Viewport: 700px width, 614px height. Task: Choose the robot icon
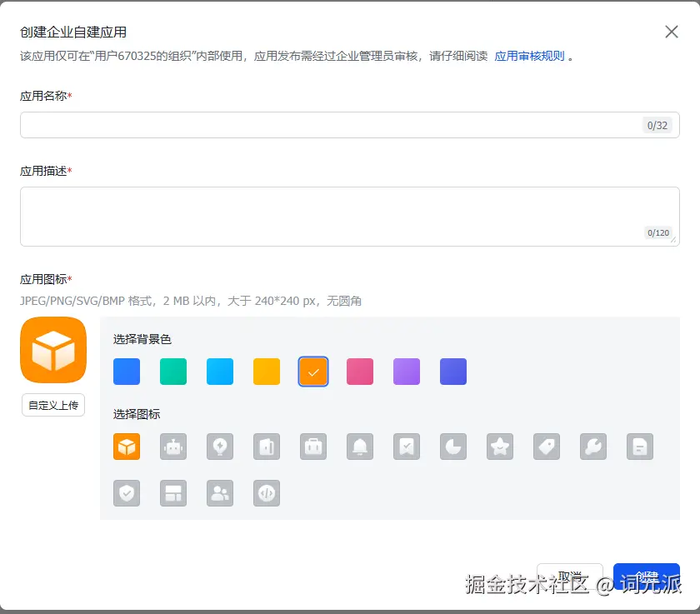(173, 447)
